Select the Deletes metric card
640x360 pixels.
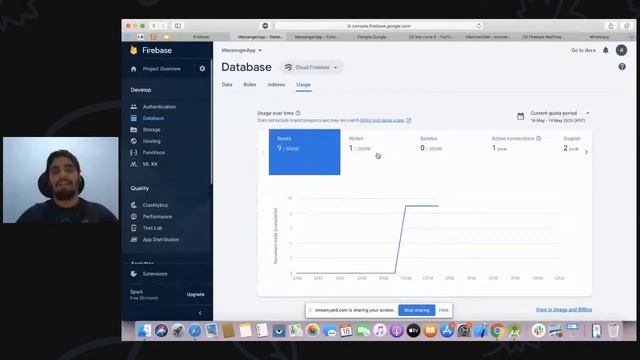pyautogui.click(x=447, y=152)
